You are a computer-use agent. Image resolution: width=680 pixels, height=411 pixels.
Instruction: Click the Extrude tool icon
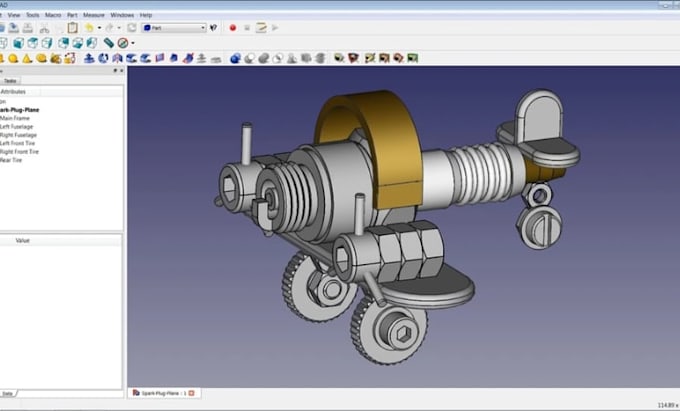pyautogui.click(x=89, y=58)
